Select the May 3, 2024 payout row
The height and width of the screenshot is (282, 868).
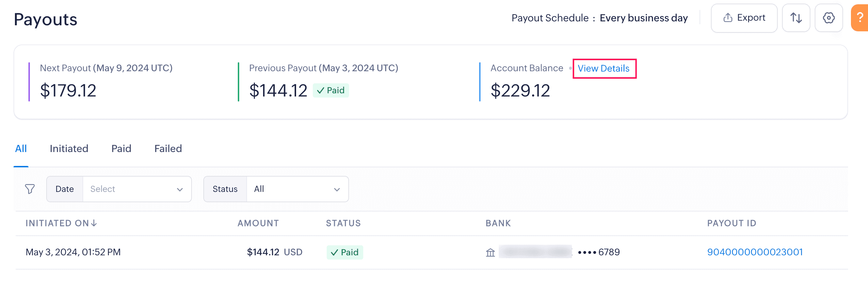pyautogui.click(x=73, y=252)
